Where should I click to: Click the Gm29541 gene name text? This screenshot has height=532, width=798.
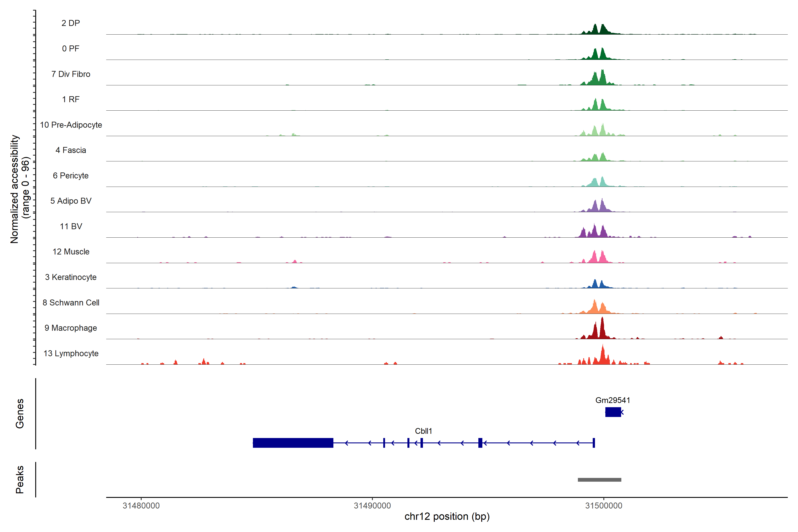coord(612,400)
